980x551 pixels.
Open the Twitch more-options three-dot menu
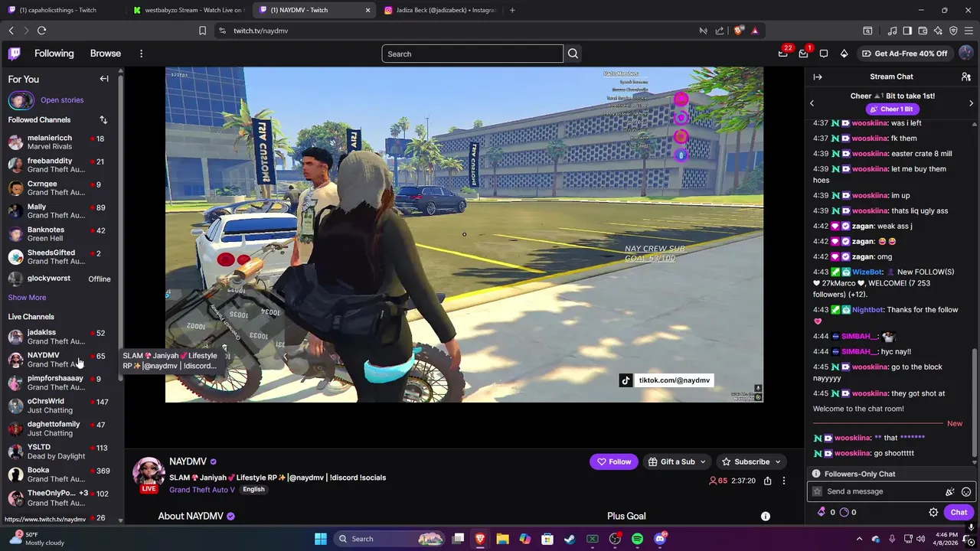(x=141, y=54)
